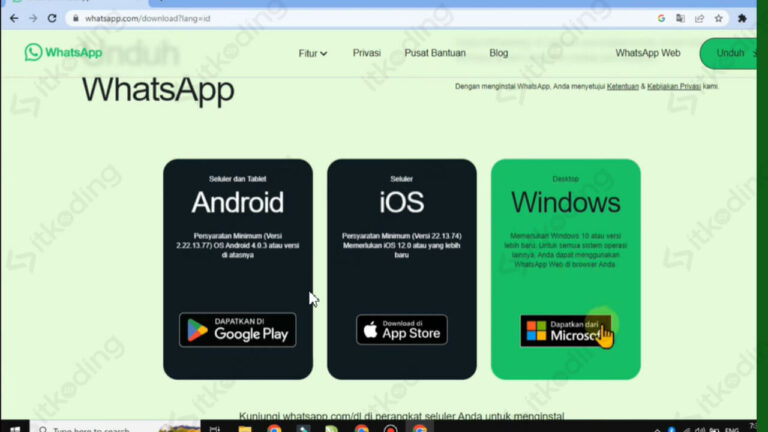This screenshot has height=432, width=768.
Task: Click the share page icon
Action: [699, 19]
